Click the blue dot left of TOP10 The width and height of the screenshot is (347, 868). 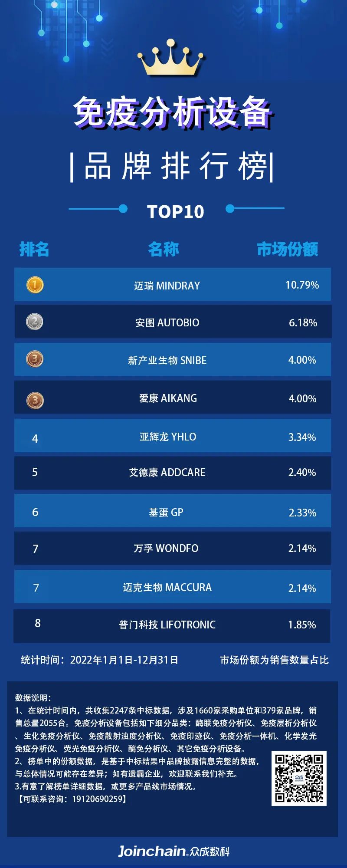click(x=123, y=209)
